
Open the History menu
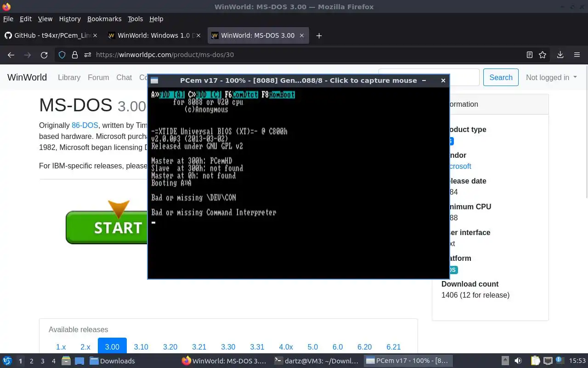click(70, 19)
